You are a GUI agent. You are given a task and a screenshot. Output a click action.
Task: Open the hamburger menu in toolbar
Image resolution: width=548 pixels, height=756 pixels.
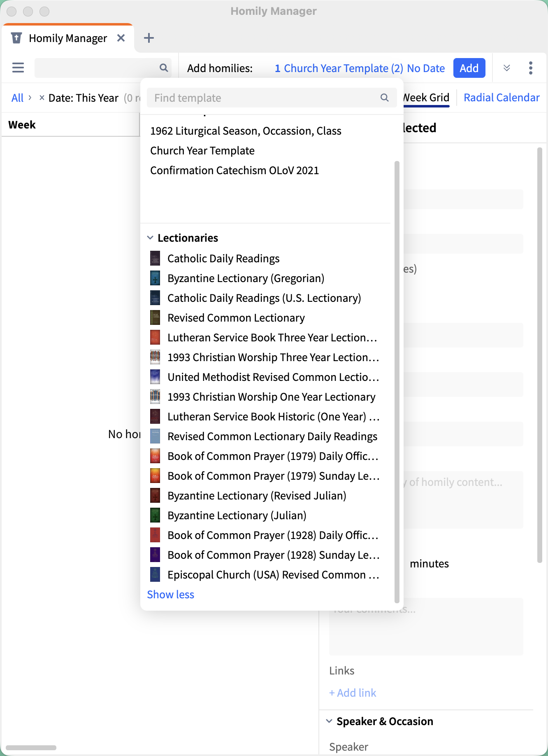pyautogui.click(x=18, y=68)
